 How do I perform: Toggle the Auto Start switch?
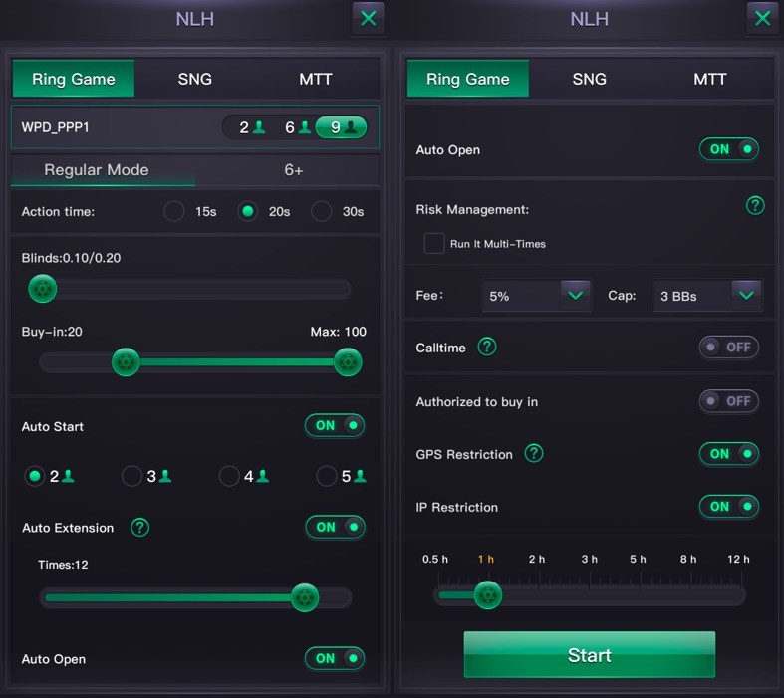click(335, 426)
